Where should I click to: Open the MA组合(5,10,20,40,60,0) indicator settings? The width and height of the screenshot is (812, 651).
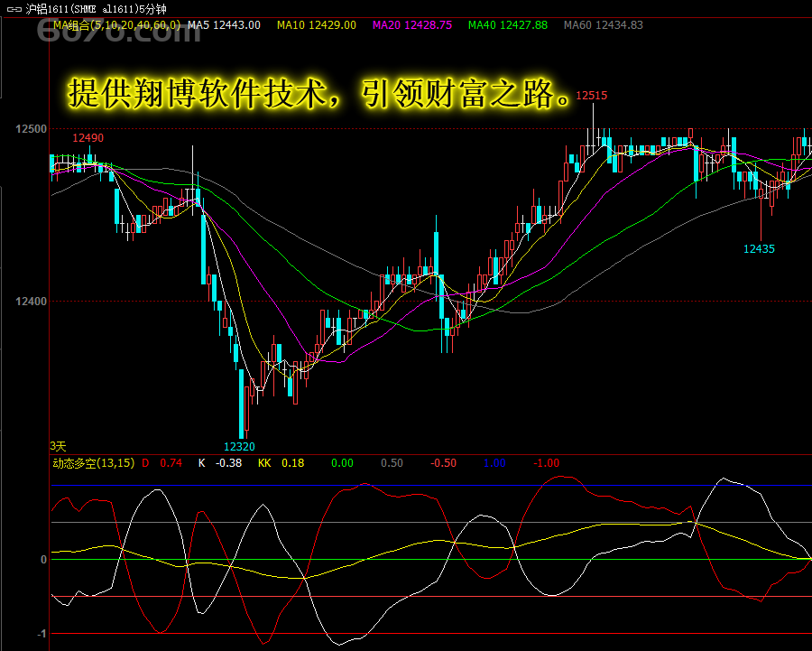[115, 25]
